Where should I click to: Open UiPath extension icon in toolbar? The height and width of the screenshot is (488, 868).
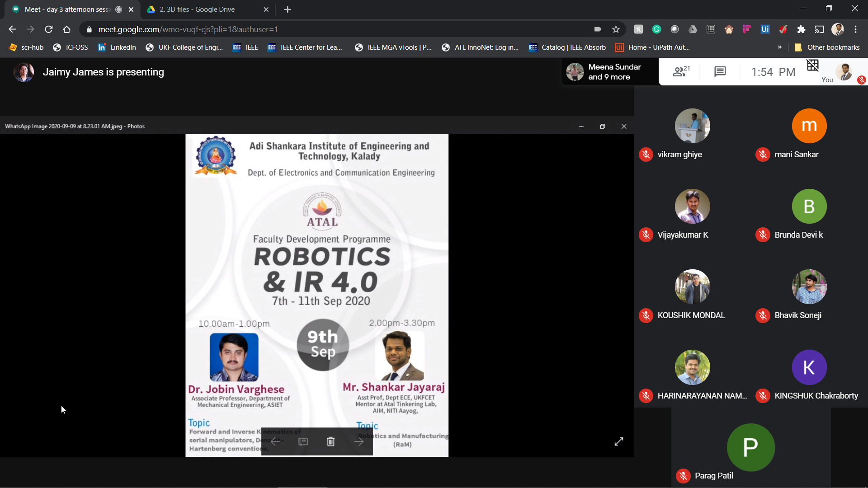pos(765,29)
